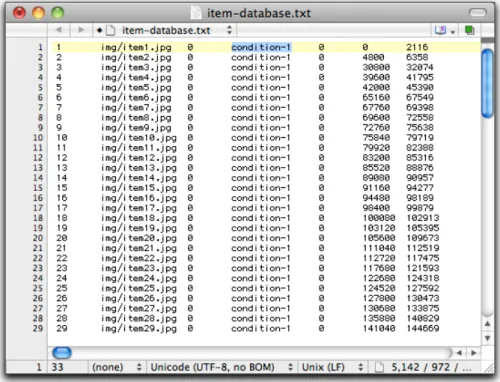Open the text options pencil icon menu

pos(444,30)
